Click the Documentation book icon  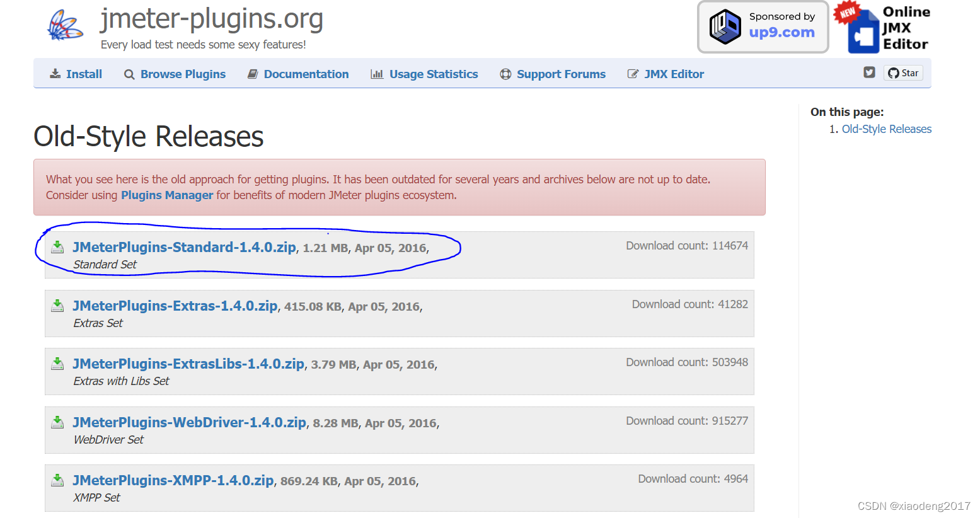click(x=253, y=74)
